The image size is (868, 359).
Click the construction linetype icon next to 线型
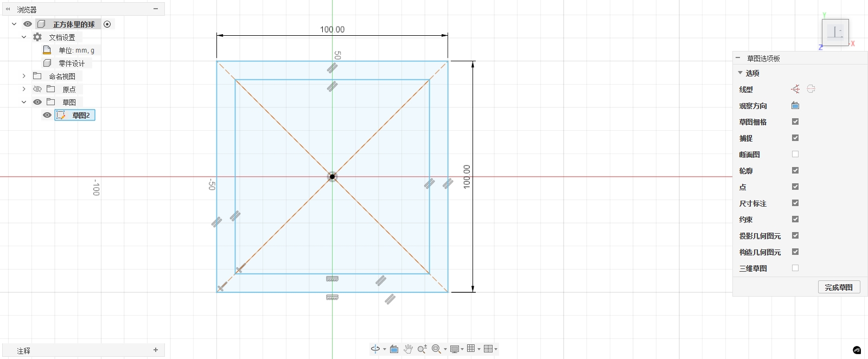click(x=795, y=89)
